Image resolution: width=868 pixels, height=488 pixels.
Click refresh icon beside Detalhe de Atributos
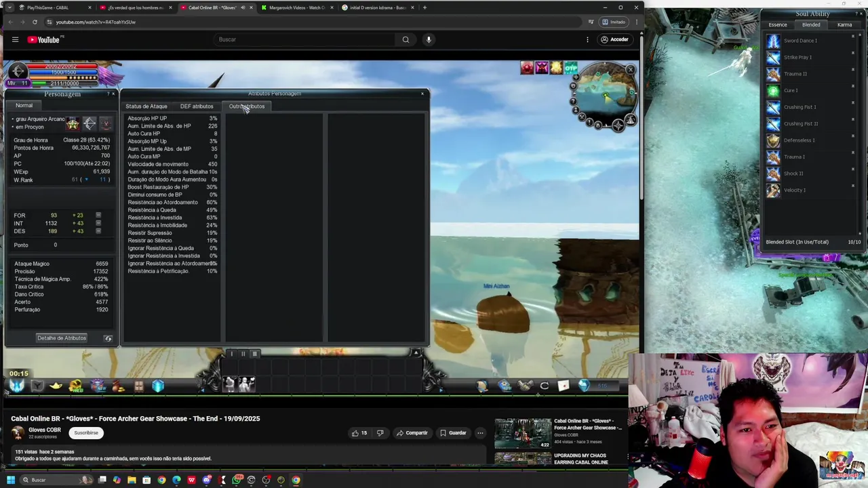click(108, 338)
